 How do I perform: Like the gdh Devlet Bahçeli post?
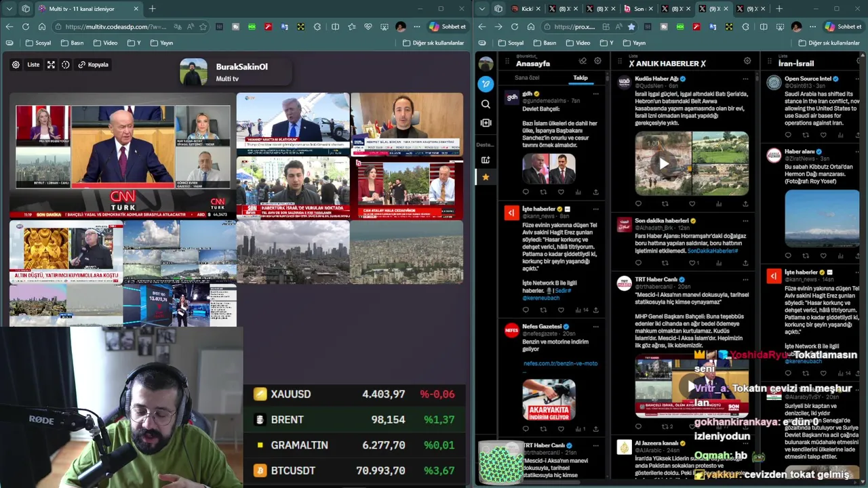561,192
